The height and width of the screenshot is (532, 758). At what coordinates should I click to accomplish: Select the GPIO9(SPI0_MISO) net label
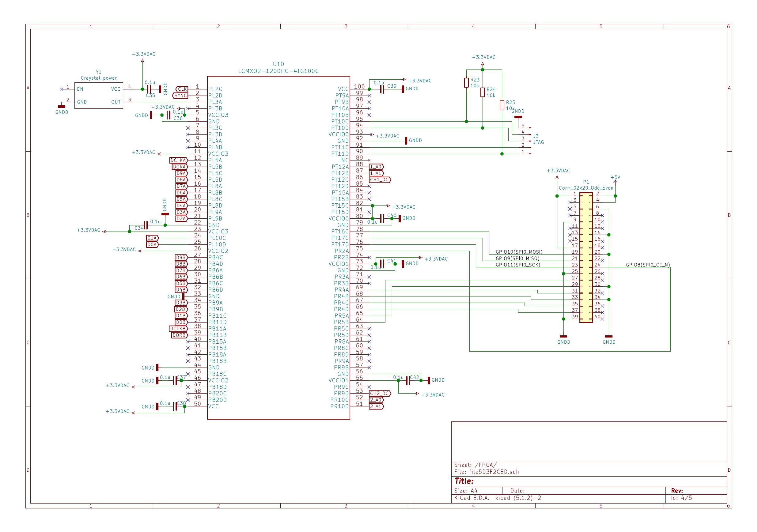tap(517, 258)
